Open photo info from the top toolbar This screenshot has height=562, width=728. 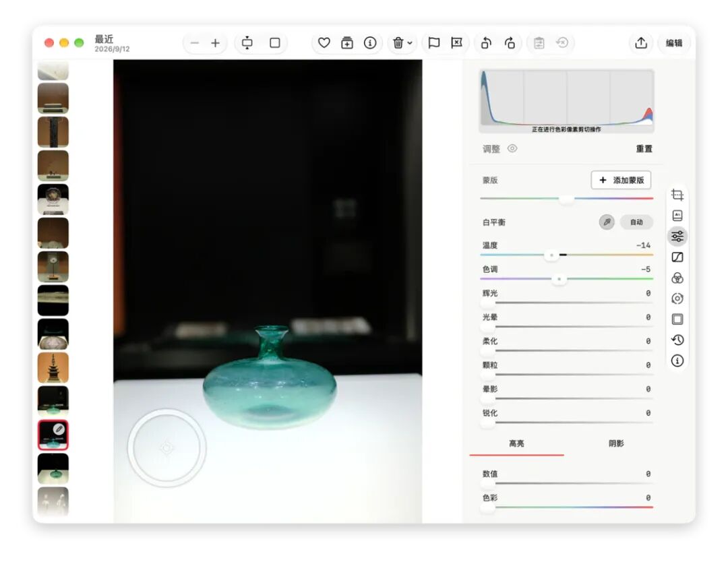pyautogui.click(x=370, y=43)
